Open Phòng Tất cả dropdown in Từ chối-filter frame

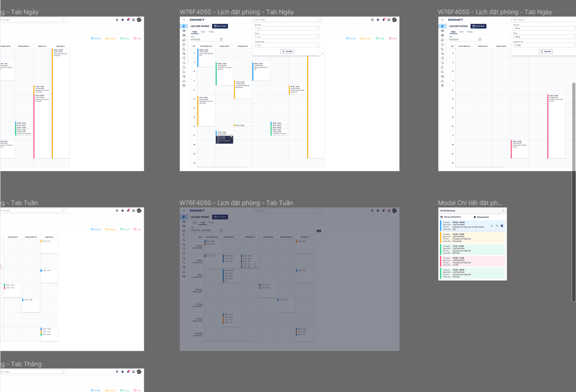click(x=545, y=37)
